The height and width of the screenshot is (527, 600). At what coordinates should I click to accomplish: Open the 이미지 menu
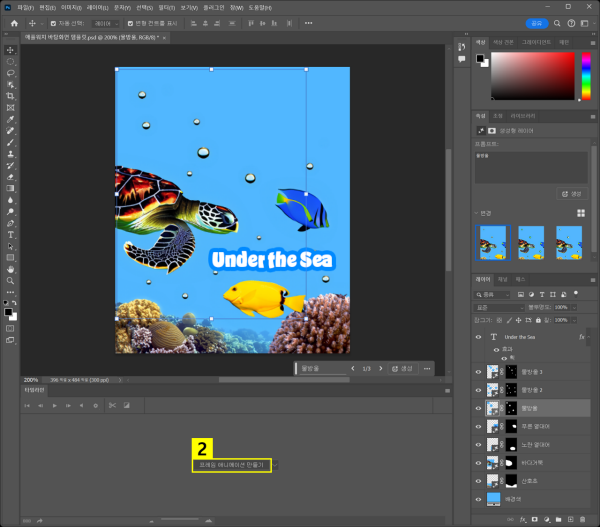pyautogui.click(x=70, y=7)
